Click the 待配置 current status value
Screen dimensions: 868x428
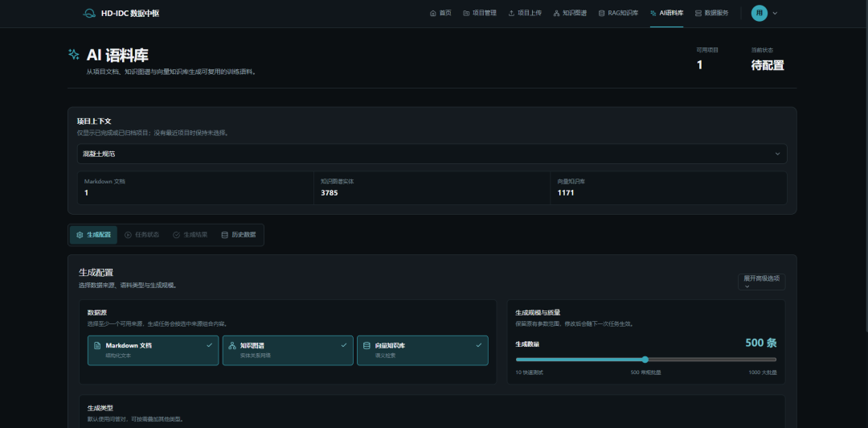[x=768, y=65]
